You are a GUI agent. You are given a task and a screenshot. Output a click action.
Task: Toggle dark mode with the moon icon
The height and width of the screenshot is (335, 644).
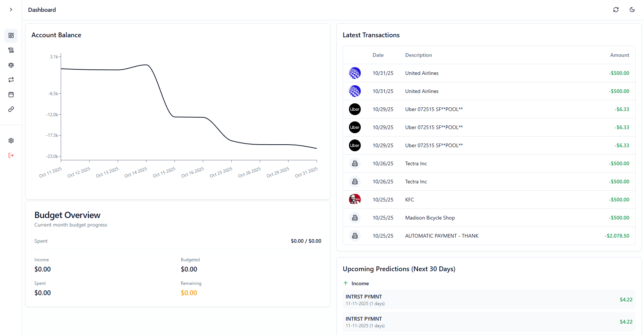pyautogui.click(x=633, y=10)
